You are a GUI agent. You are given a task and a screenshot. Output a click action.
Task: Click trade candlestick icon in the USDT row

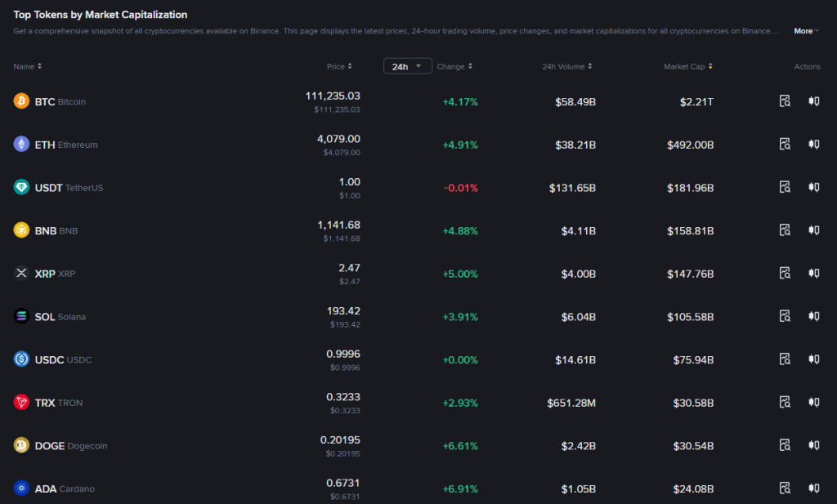coord(813,187)
